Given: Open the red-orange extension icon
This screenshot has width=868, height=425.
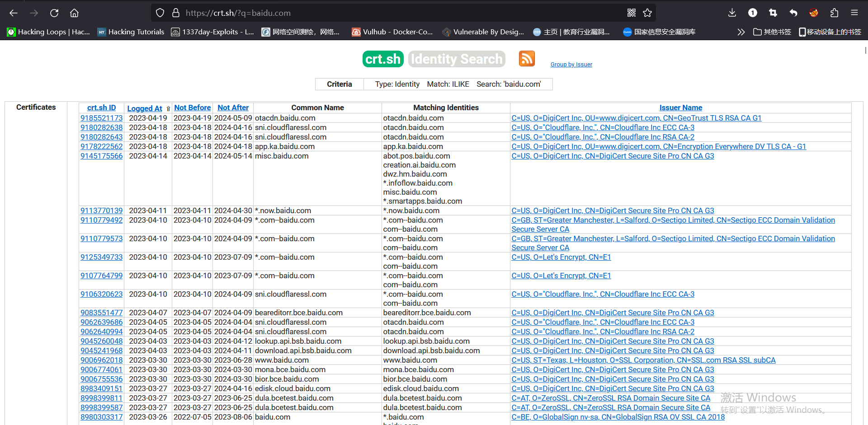Looking at the screenshot, I should 814,13.
